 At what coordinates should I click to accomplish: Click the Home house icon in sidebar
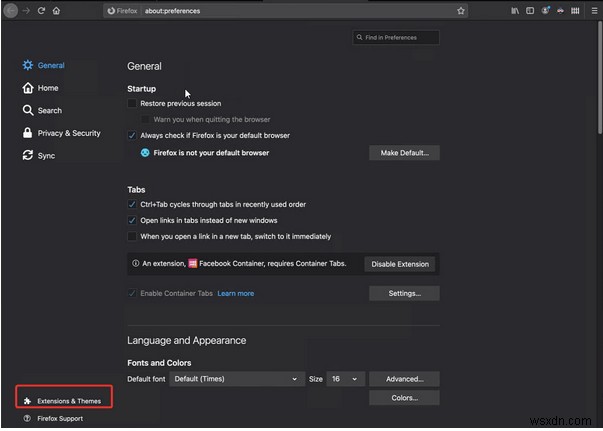tap(28, 88)
